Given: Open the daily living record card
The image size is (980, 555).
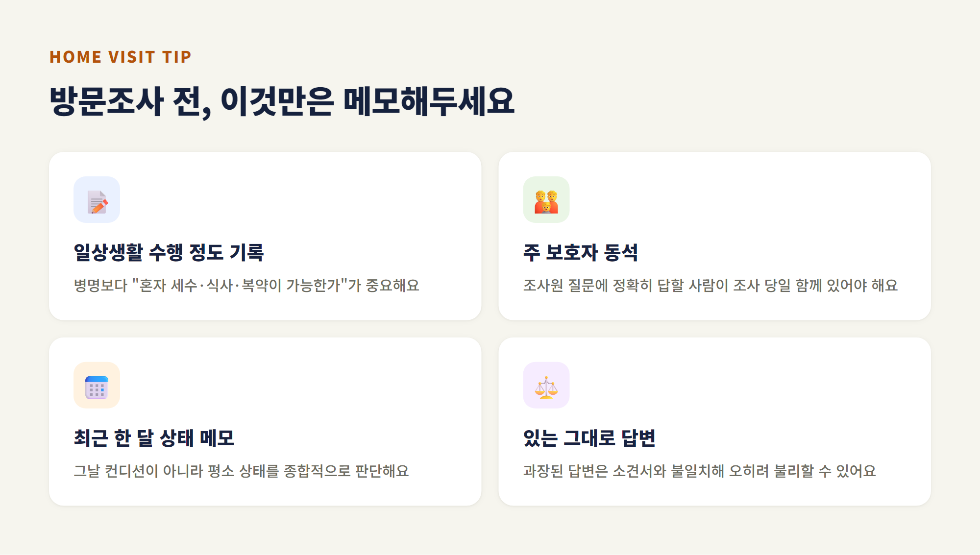Looking at the screenshot, I should pyautogui.click(x=265, y=236).
